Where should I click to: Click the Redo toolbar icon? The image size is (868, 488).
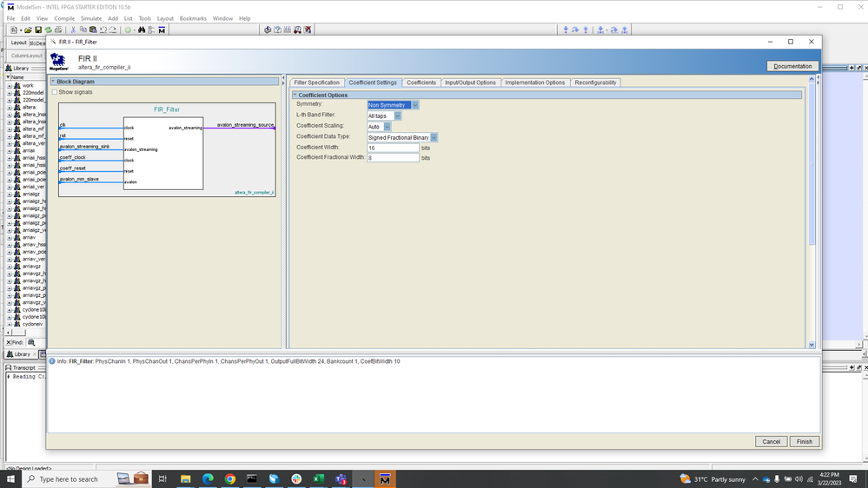113,30
